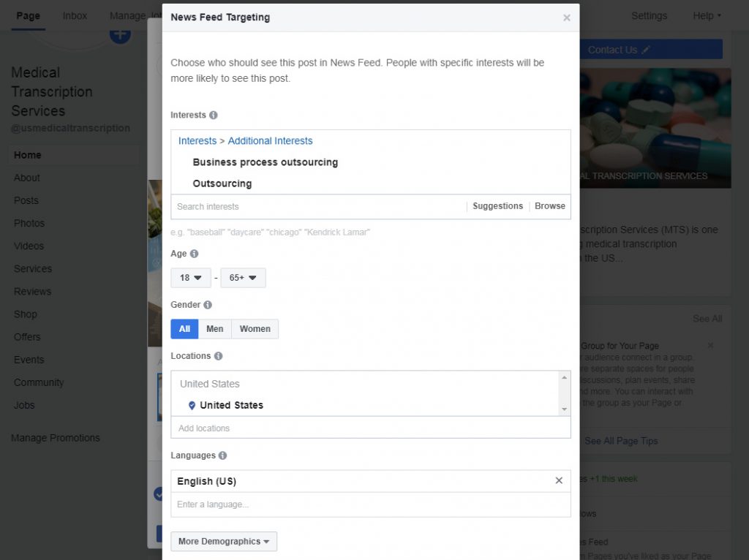Open interest Suggestions
Screen dimensions: 749x560
pos(497,206)
